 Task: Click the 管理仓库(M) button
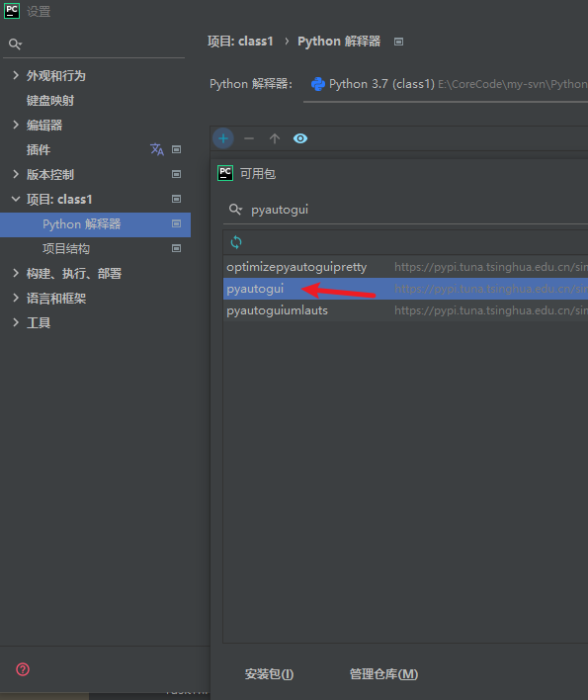pos(383,674)
